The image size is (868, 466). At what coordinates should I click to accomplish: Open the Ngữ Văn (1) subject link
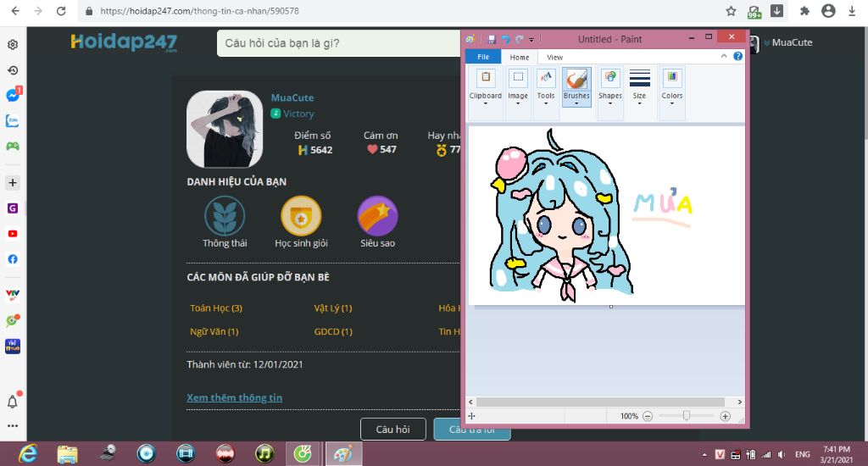[214, 331]
